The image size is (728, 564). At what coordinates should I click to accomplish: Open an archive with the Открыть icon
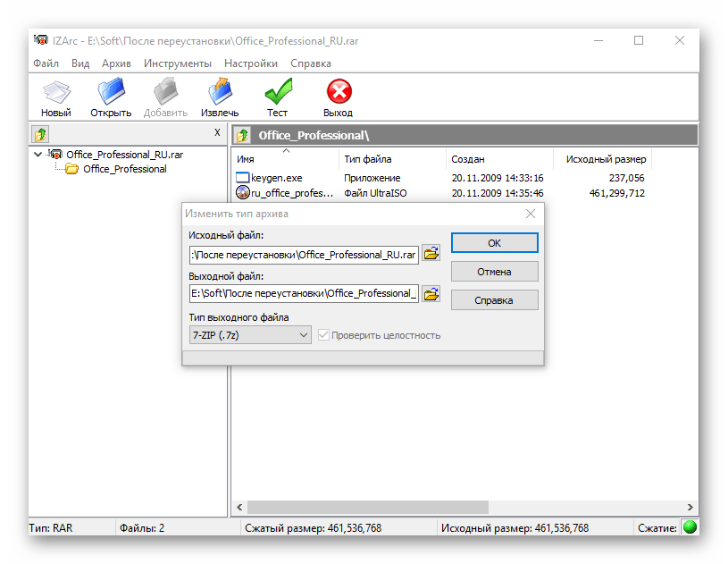pyautogui.click(x=111, y=91)
